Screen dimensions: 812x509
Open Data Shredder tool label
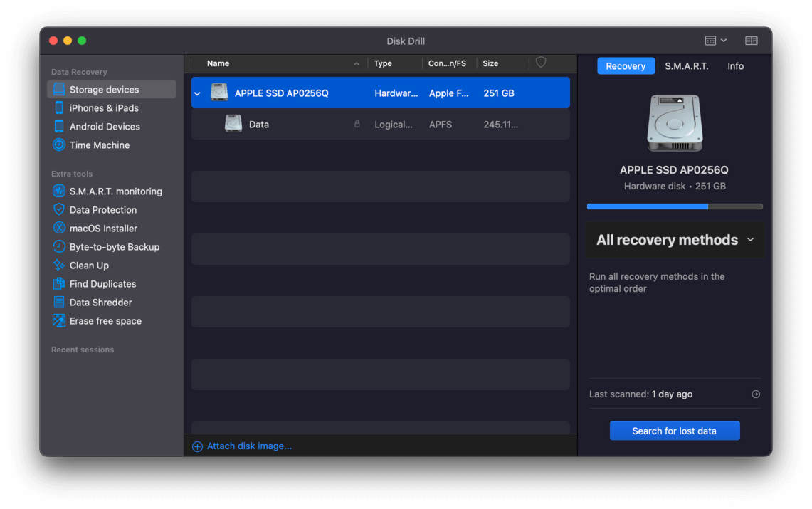pos(100,303)
